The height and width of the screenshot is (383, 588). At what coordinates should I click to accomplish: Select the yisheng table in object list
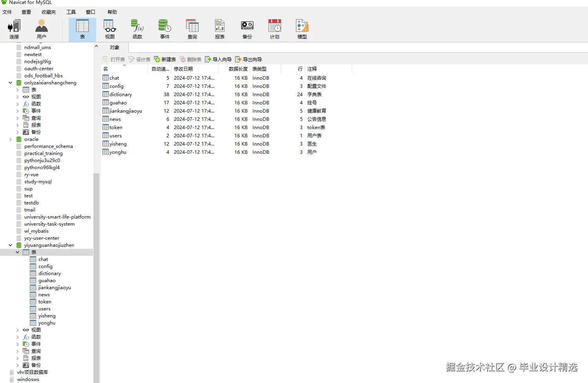[x=115, y=144]
